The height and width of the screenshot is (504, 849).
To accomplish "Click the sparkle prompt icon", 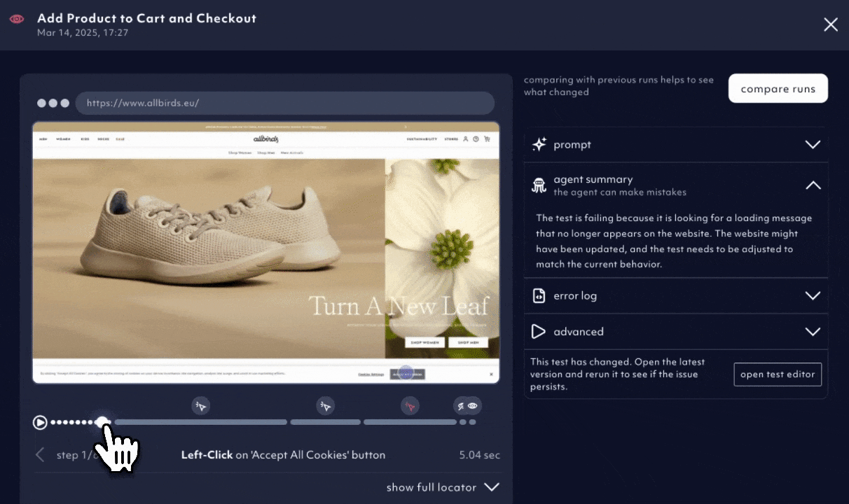I will [539, 144].
